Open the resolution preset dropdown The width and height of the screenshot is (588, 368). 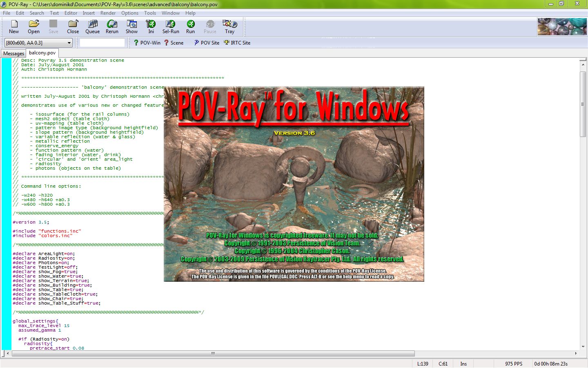[38, 43]
